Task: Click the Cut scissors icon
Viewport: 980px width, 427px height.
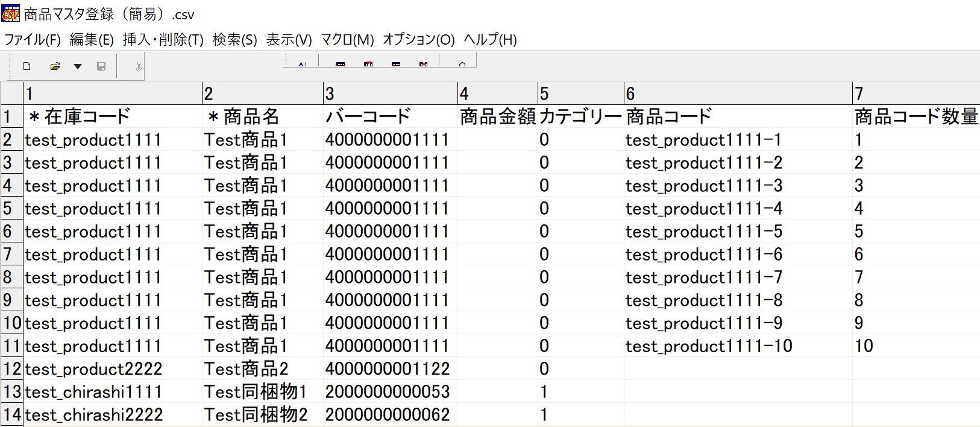Action: 139,66
